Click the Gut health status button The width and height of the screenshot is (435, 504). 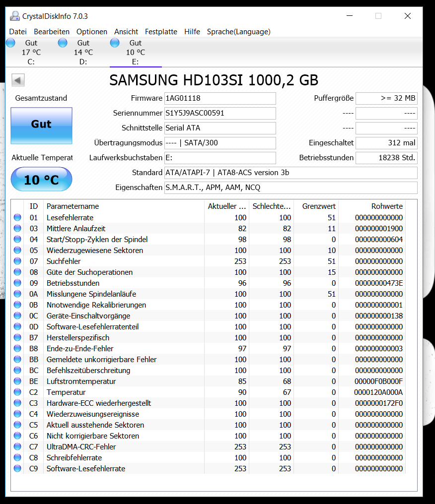42,126
